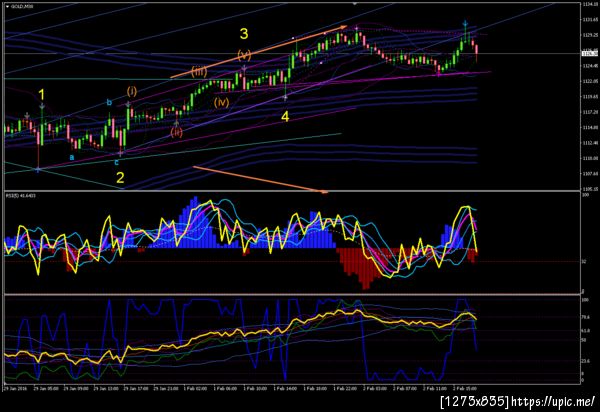Click the 2 Feb 15:00 time label
Viewport: 600px width, 412px height.
point(465,388)
